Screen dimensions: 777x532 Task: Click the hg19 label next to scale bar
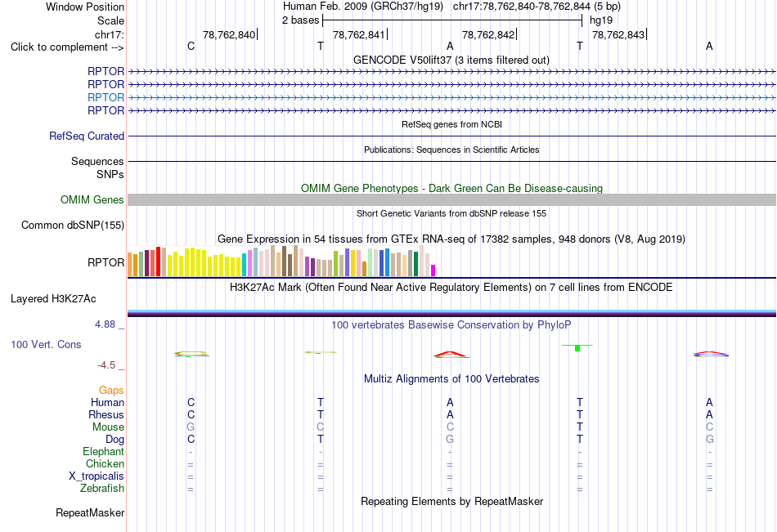point(601,20)
